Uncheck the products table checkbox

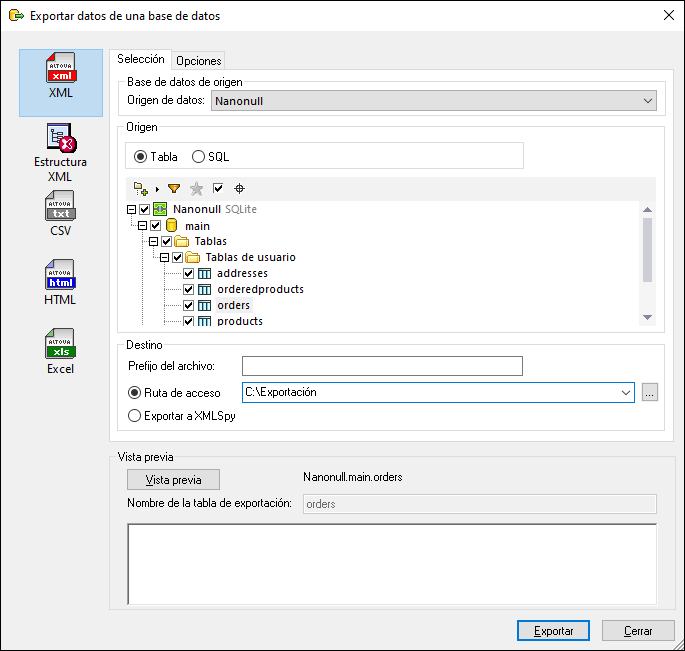coord(188,321)
